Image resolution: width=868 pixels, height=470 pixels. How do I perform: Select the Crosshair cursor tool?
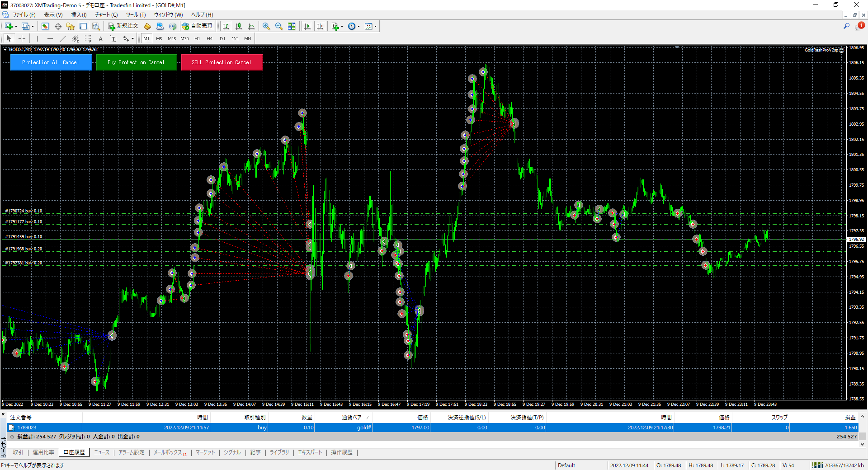click(x=22, y=39)
